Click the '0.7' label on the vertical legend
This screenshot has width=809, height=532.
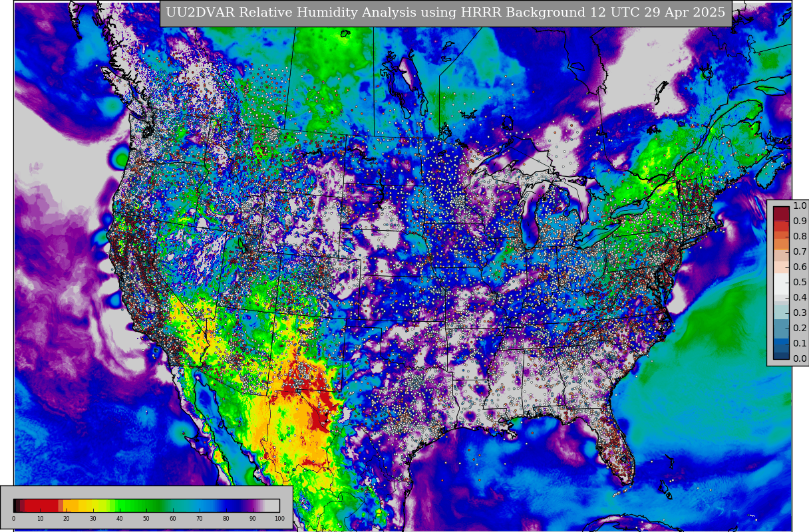(x=800, y=252)
